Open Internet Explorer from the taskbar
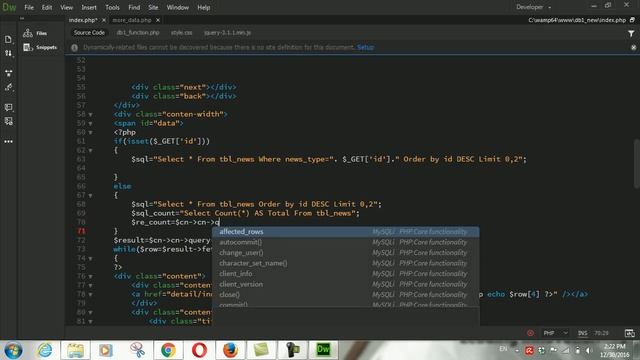The height and width of the screenshot is (360, 640). coord(45,350)
